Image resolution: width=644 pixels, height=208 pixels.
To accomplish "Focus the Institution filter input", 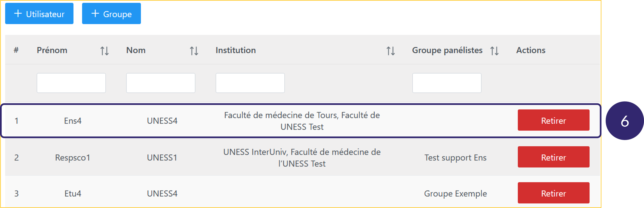I will click(x=250, y=83).
